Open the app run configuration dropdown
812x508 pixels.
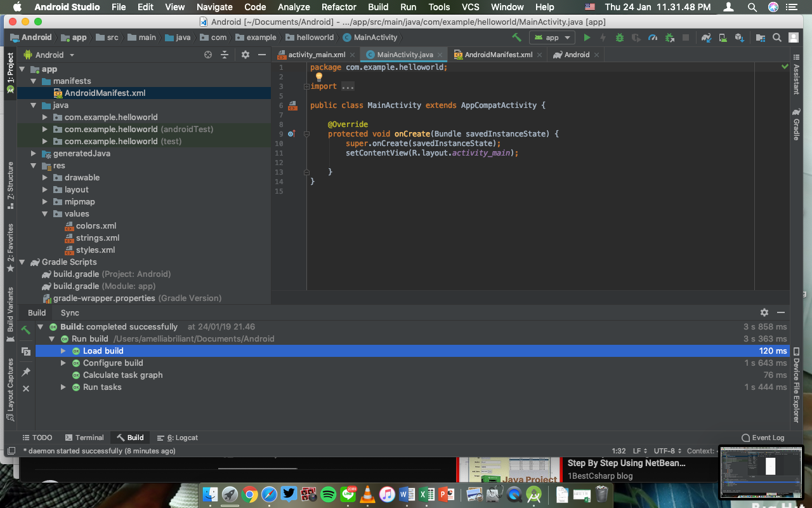pyautogui.click(x=552, y=37)
